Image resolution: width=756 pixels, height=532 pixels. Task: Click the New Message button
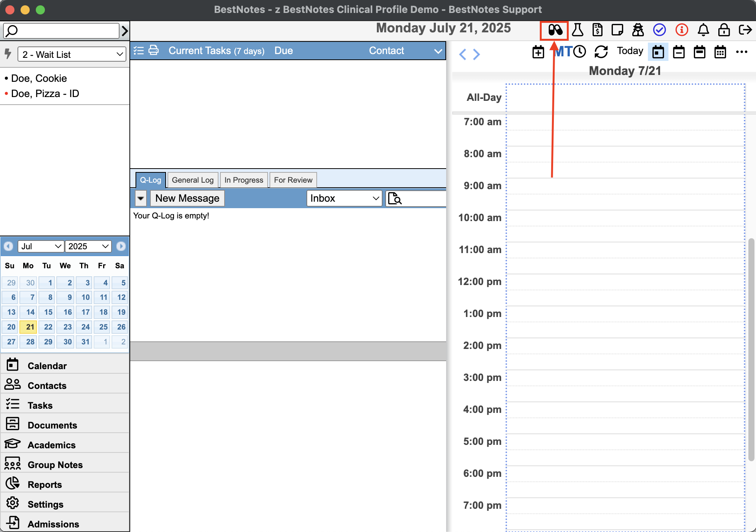(x=187, y=198)
